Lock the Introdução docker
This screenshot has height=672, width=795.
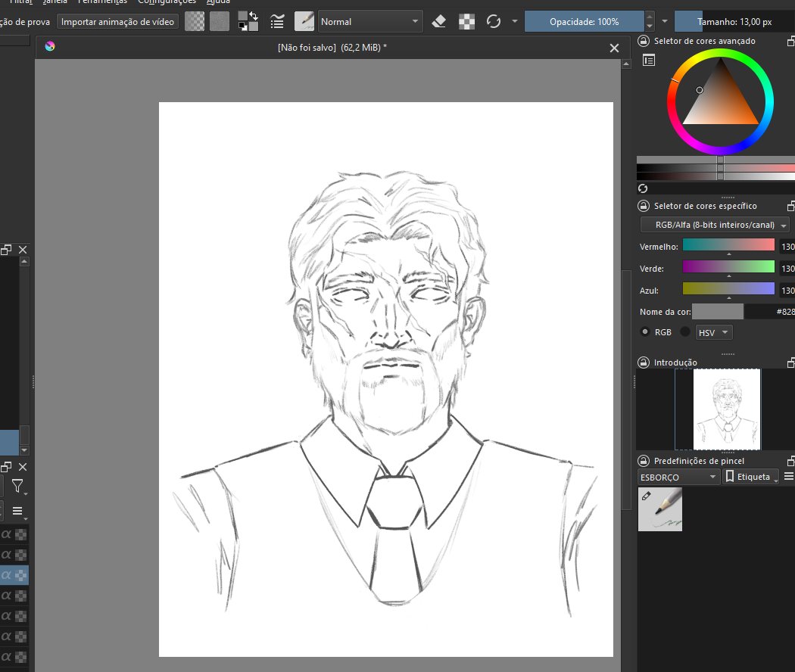[x=644, y=362]
